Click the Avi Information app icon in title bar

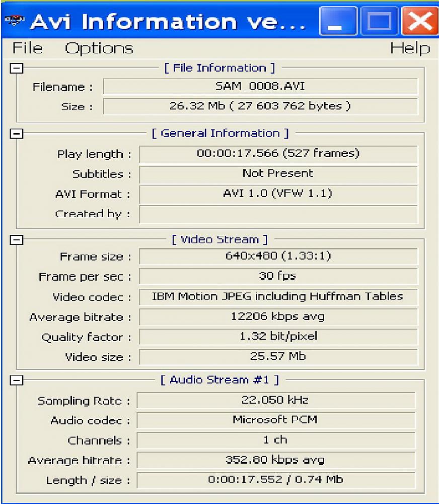[15, 21]
